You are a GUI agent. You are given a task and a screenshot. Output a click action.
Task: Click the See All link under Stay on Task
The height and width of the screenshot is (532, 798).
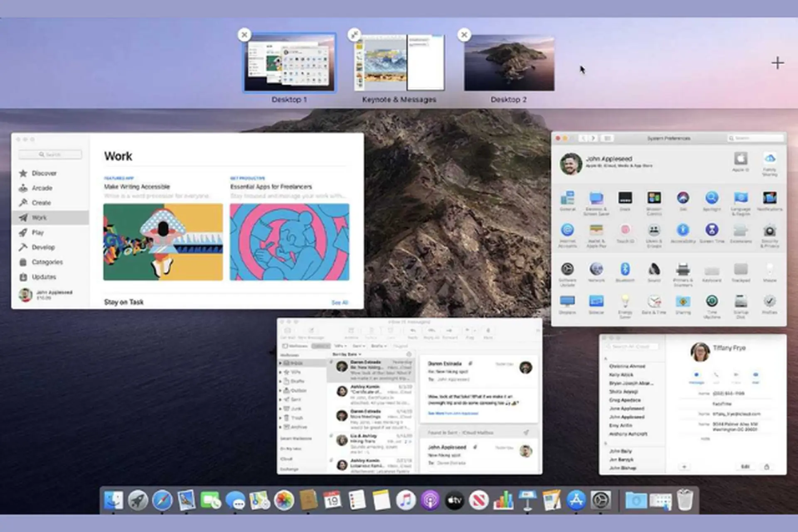click(340, 302)
